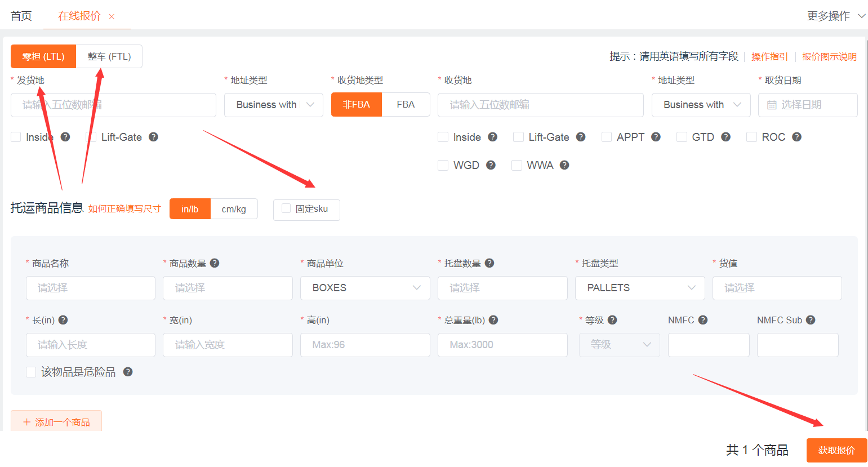
Task: Show help for origin Inside option
Action: (65, 137)
